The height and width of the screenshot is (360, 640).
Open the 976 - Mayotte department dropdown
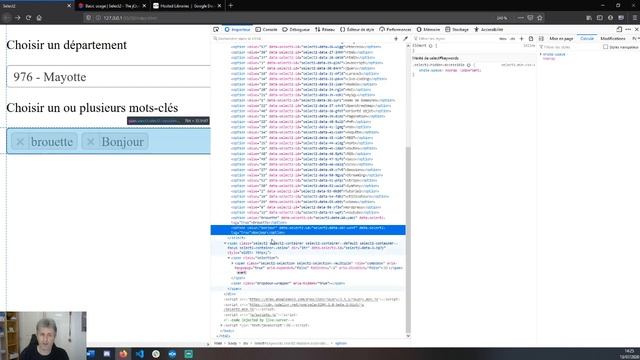click(109, 76)
